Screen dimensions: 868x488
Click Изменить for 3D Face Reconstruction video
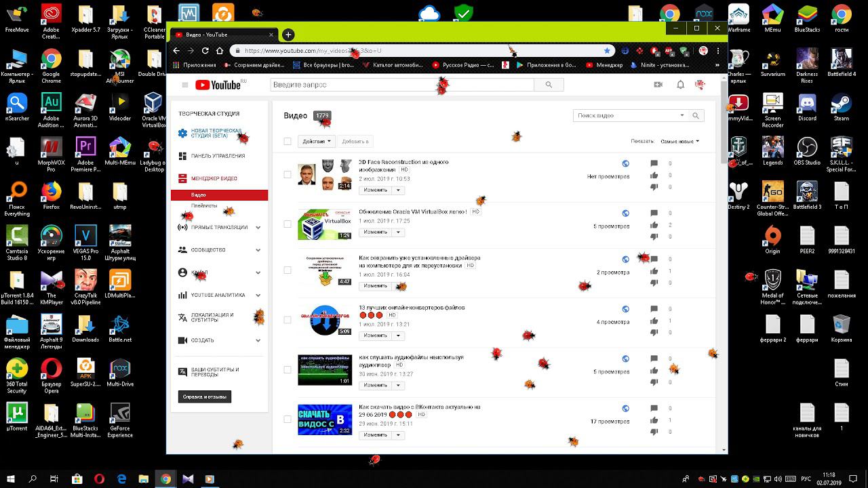tap(375, 190)
